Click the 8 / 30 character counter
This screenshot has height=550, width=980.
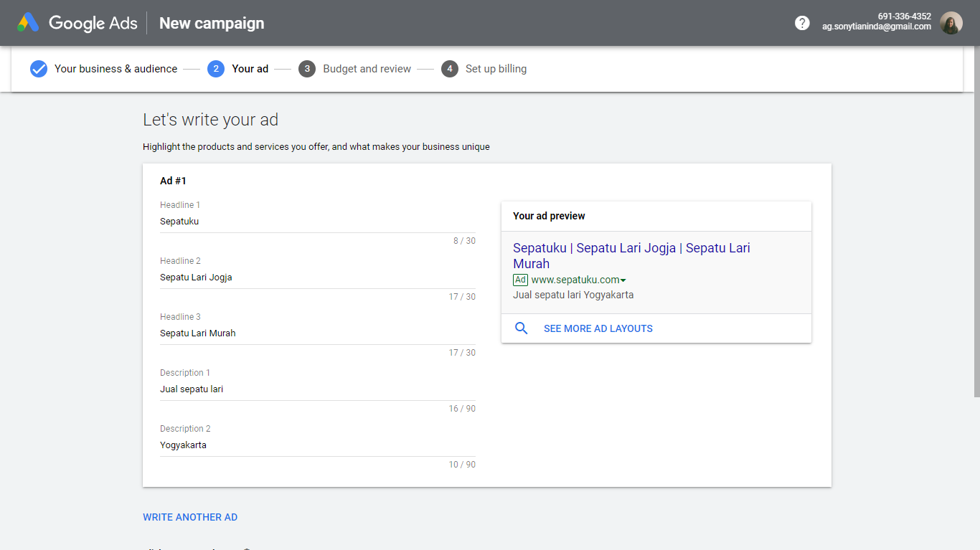464,241
